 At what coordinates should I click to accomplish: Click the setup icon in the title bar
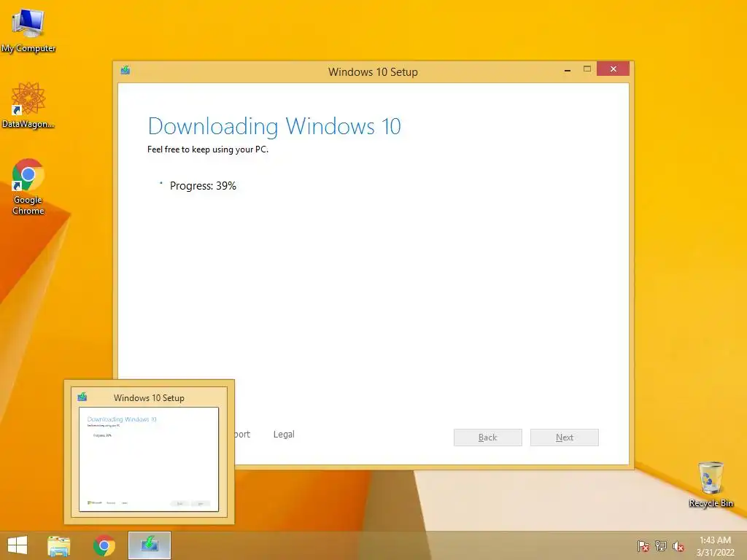tap(125, 71)
